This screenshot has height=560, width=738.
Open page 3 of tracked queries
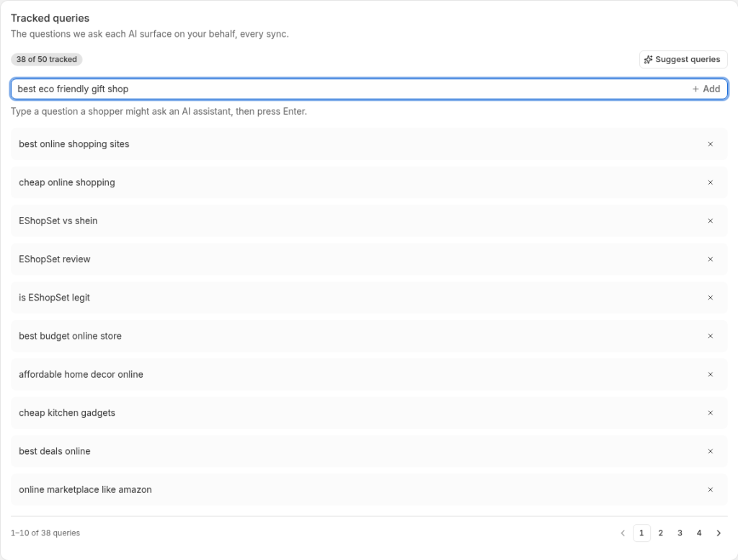680,533
